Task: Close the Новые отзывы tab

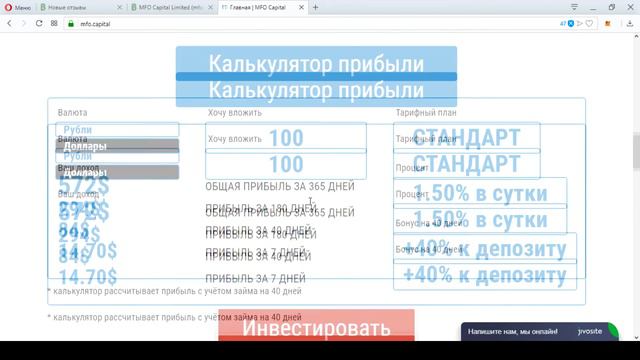Action: tap(120, 7)
